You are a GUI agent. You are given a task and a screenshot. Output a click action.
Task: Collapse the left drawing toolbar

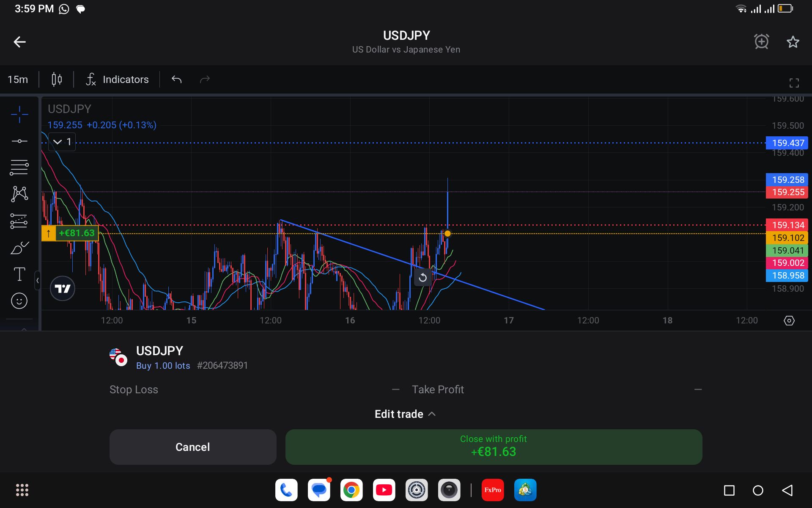[38, 280]
